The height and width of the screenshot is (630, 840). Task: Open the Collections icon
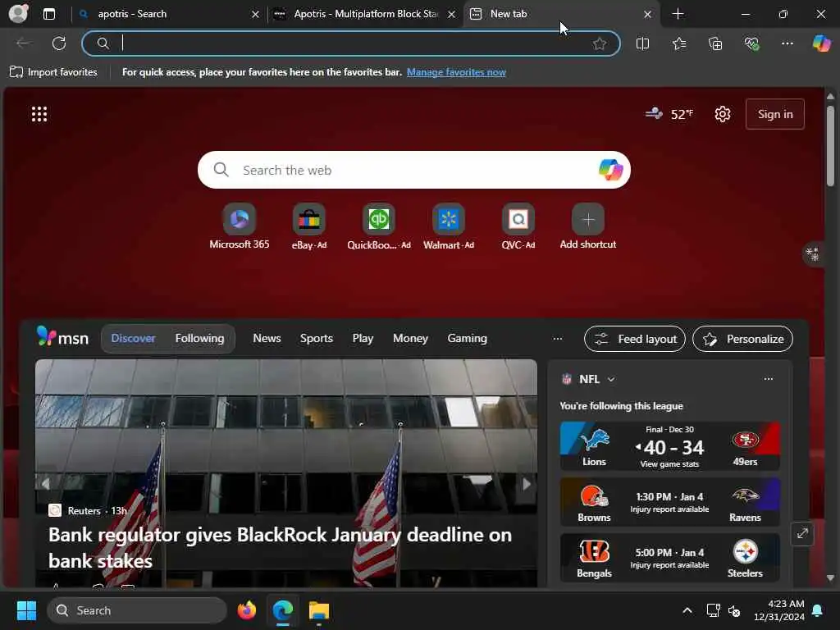tap(715, 43)
